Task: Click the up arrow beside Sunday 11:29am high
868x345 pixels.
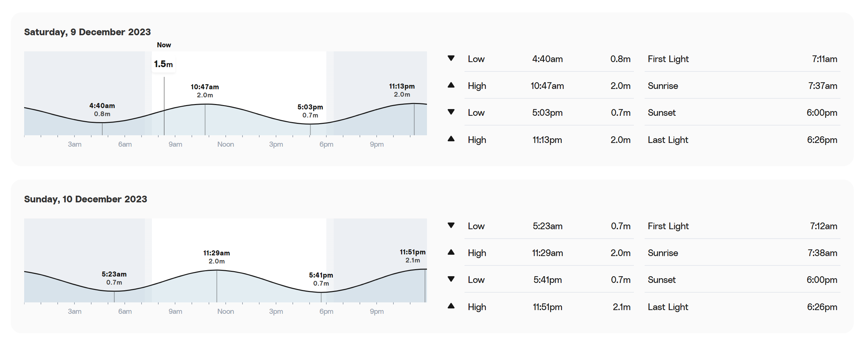Action: coord(451,252)
